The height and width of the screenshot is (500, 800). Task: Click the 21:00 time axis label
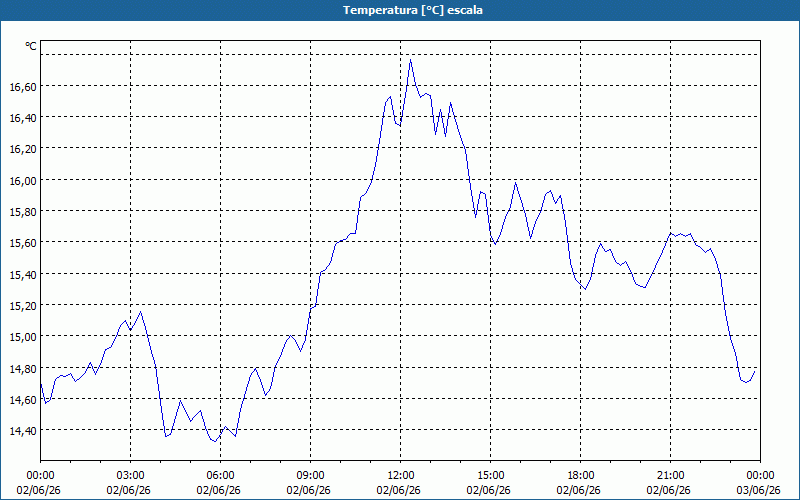pyautogui.click(x=670, y=476)
